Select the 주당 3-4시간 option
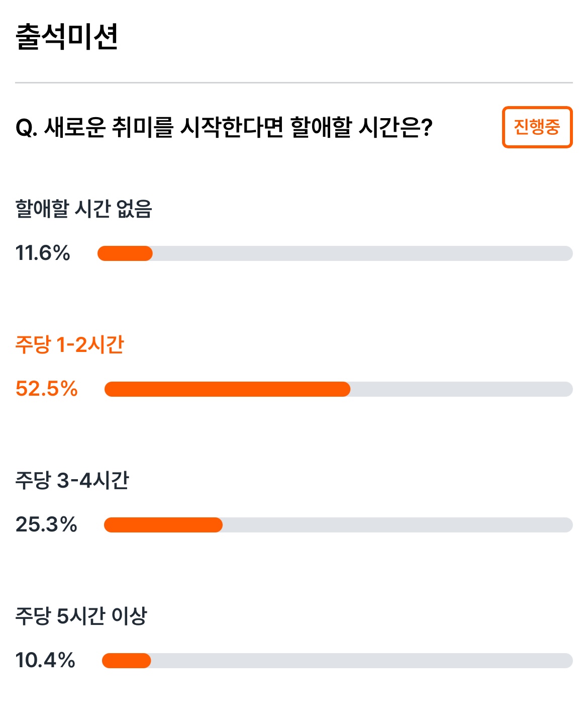Screen dimensions: 588x720 tap(72, 480)
